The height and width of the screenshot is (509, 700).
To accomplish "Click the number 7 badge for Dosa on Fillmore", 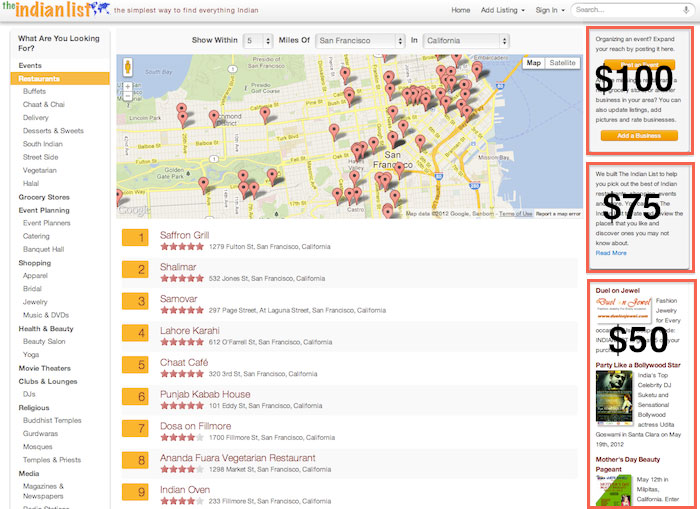I will 135,429.
